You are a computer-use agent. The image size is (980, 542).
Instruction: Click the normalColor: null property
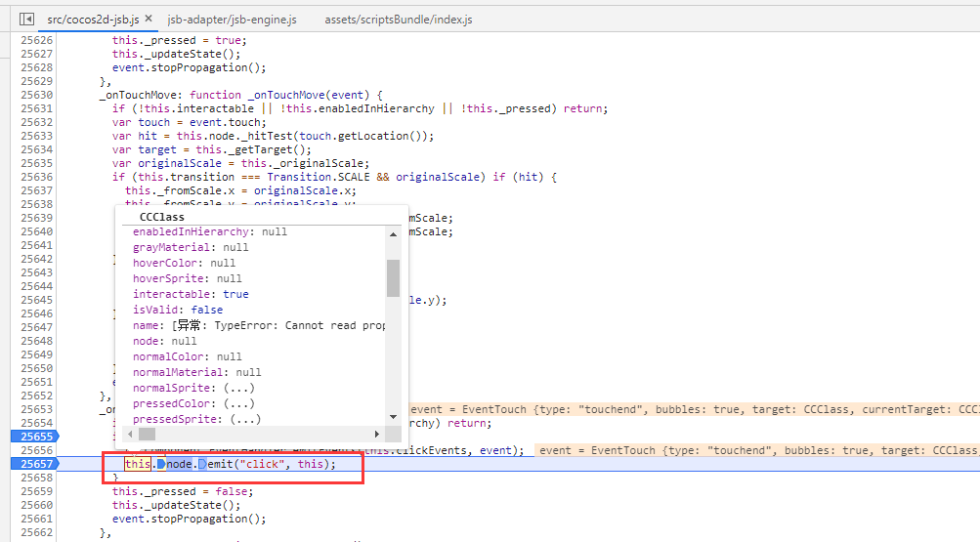187,356
